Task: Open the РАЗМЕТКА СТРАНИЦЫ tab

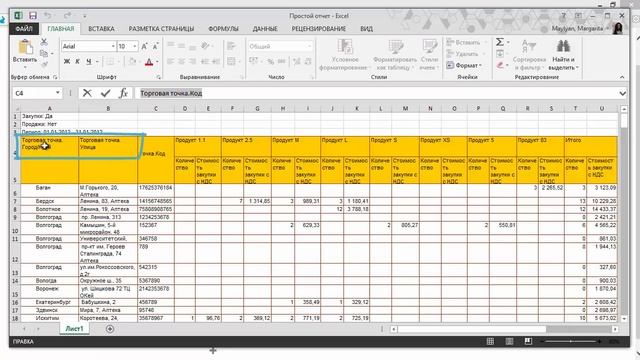Action: click(x=161, y=29)
